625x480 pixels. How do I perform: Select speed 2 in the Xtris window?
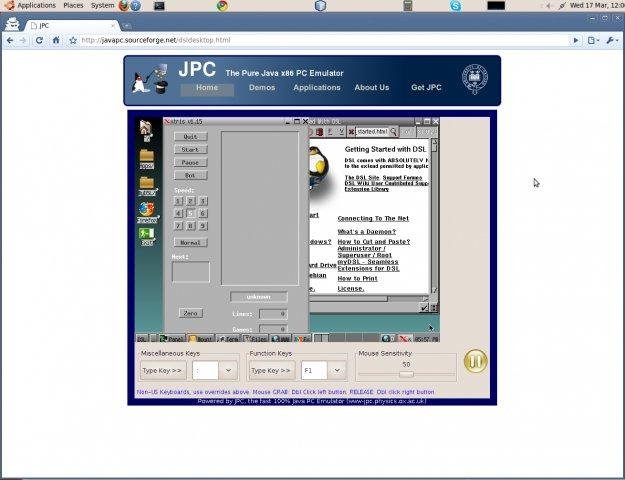[x=191, y=201]
